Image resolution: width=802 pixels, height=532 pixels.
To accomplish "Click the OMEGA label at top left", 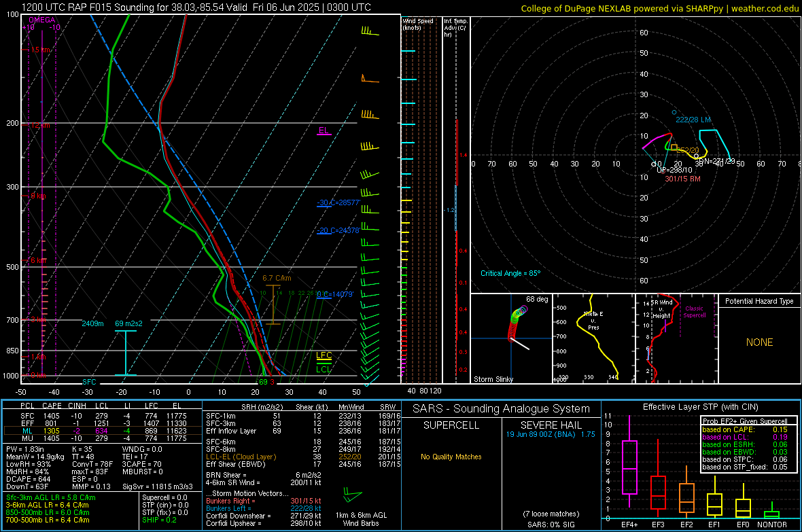I will pos(42,20).
